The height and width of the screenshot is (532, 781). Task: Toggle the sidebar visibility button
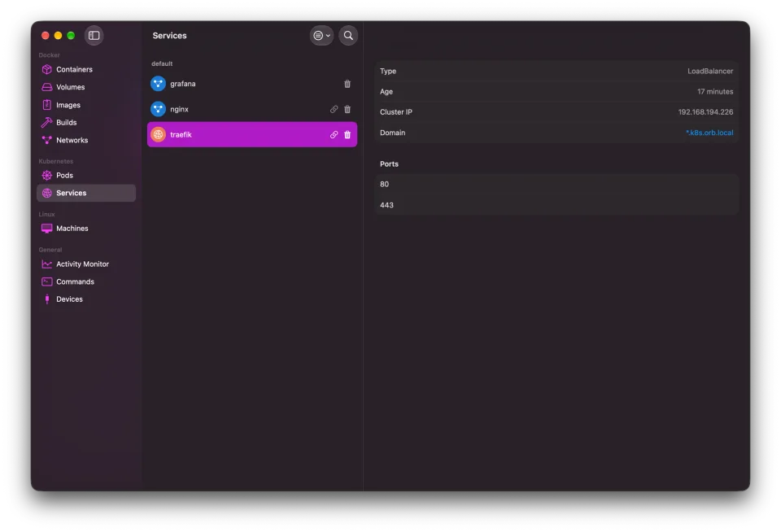click(94, 35)
